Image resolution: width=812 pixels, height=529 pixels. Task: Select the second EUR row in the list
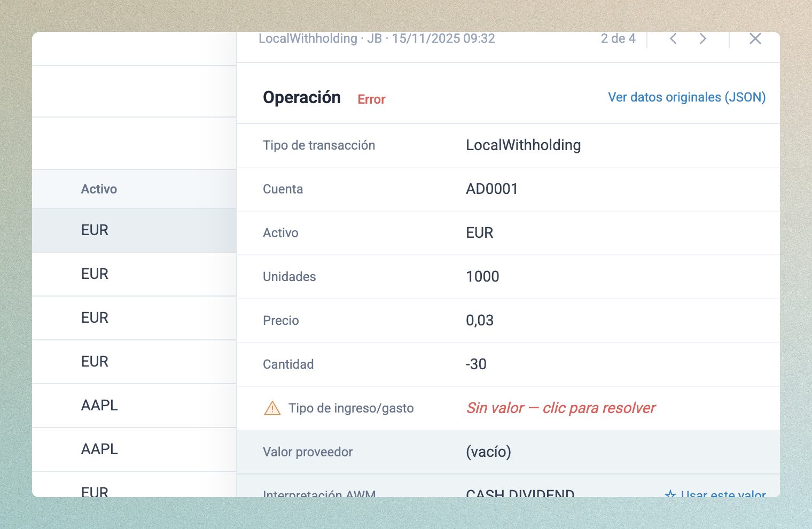pos(95,274)
